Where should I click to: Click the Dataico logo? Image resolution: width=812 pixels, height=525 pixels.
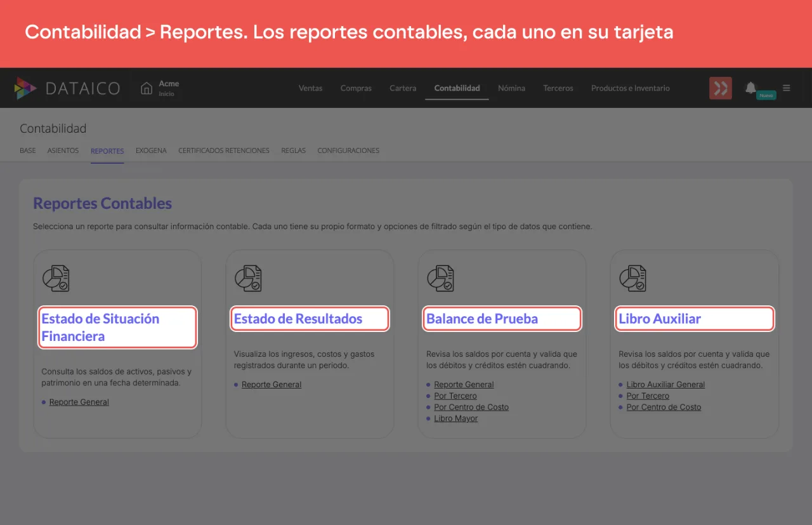pos(67,88)
